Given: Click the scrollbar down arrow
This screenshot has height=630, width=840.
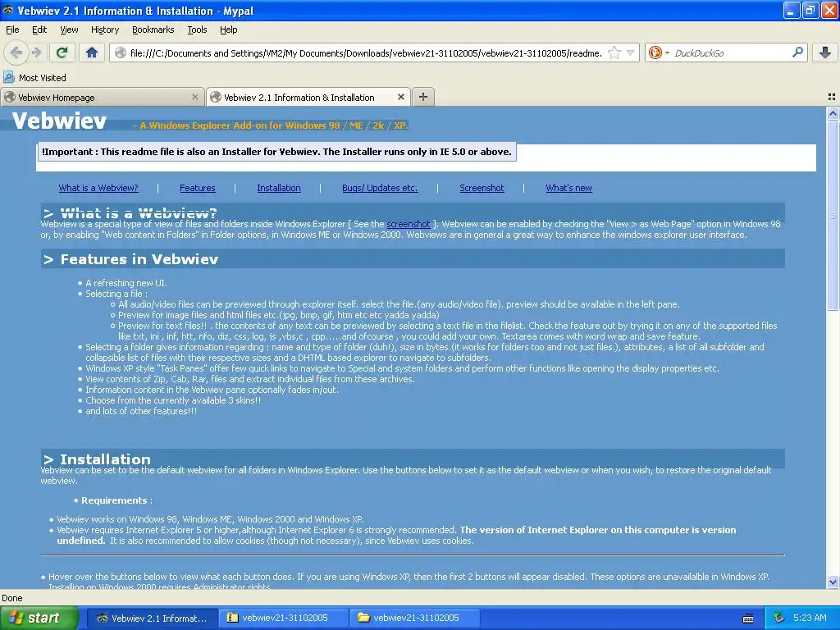Looking at the screenshot, I should [833, 582].
